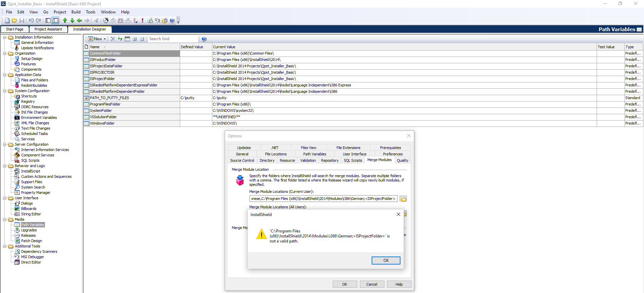Image resolution: width=644 pixels, height=293 pixels.
Task: Open New path variable dropdown arrow
Action: click(105, 39)
